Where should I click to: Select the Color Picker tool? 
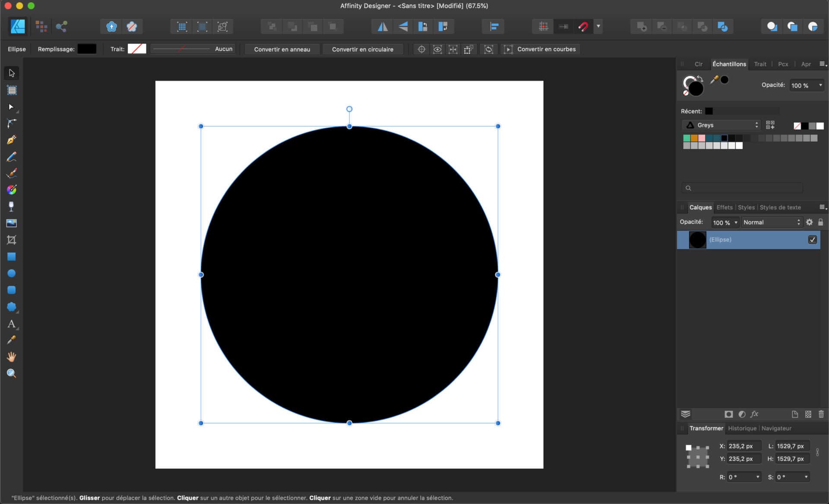11,340
